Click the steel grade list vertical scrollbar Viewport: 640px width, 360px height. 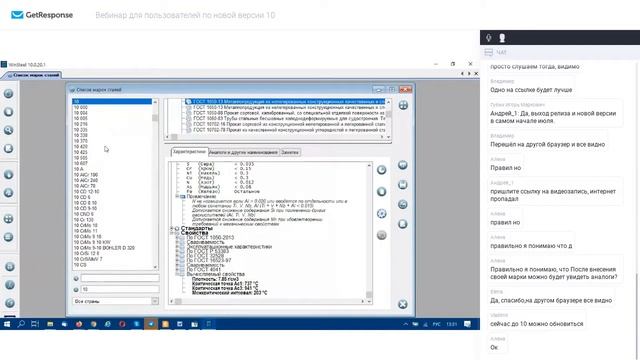pyautogui.click(x=155, y=184)
